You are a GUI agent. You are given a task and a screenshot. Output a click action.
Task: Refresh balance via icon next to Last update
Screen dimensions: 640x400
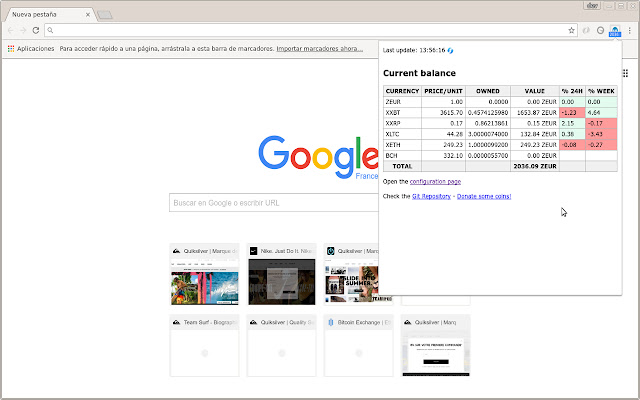click(450, 50)
